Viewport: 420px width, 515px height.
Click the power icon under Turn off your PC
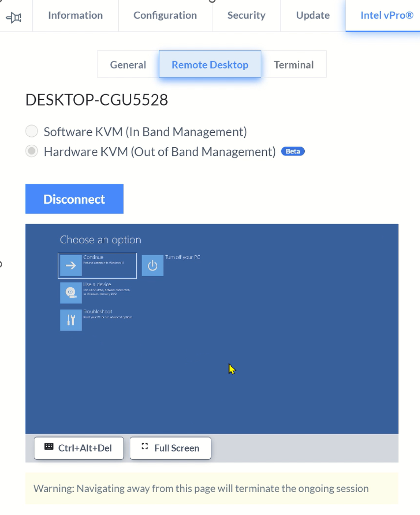coord(152,265)
